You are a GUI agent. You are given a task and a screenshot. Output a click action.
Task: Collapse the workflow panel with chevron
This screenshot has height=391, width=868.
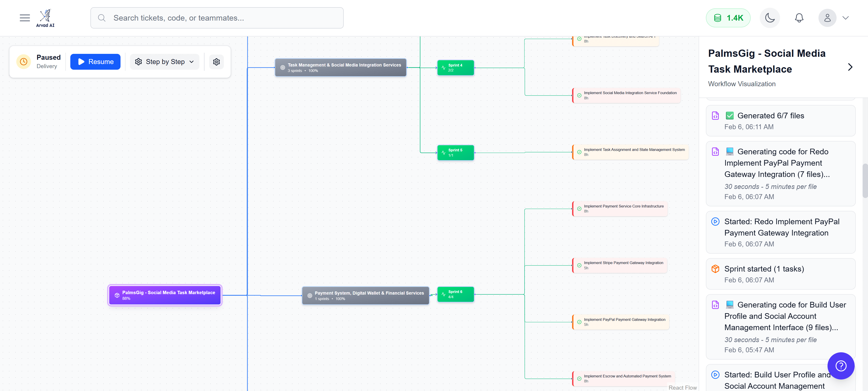(850, 67)
